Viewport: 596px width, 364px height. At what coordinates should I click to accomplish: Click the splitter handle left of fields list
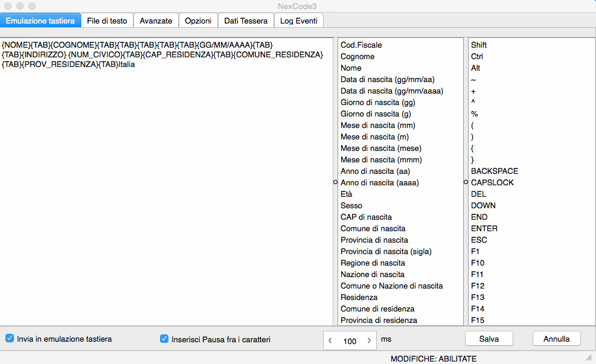pos(335,181)
